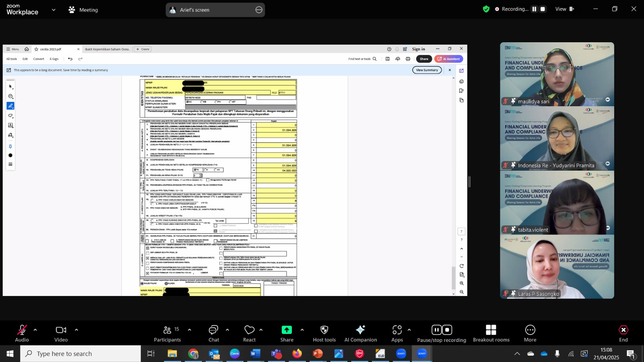Expand the React options arrow

[x=261, y=330]
